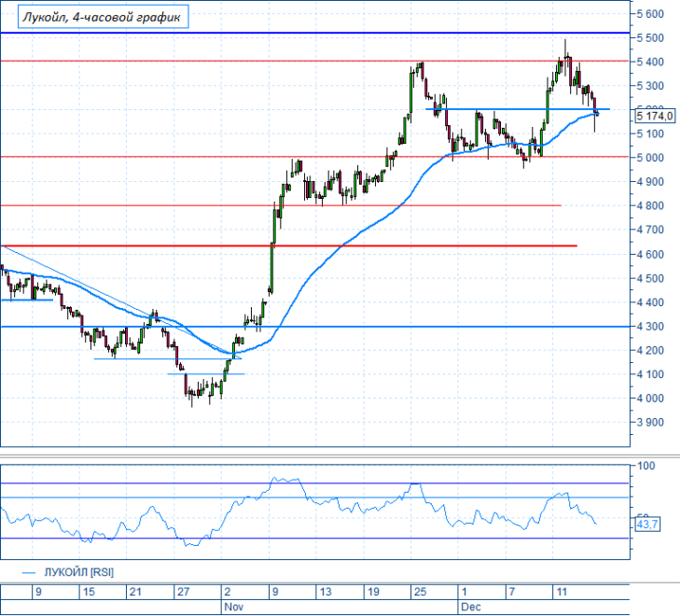681x616 pixels.
Task: Click the dark blue line near 5 520
Action: (315, 33)
